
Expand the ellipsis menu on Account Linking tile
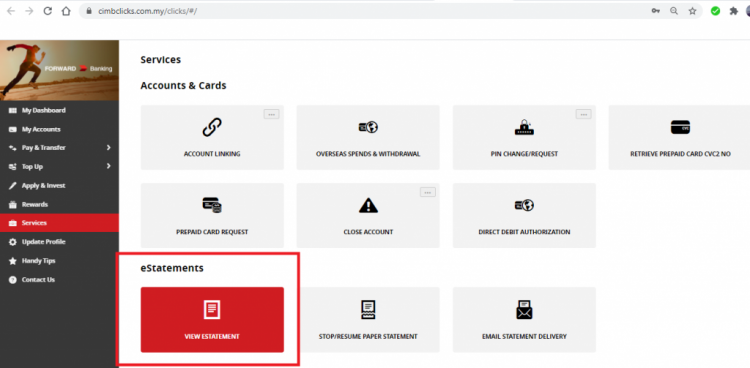point(271,114)
